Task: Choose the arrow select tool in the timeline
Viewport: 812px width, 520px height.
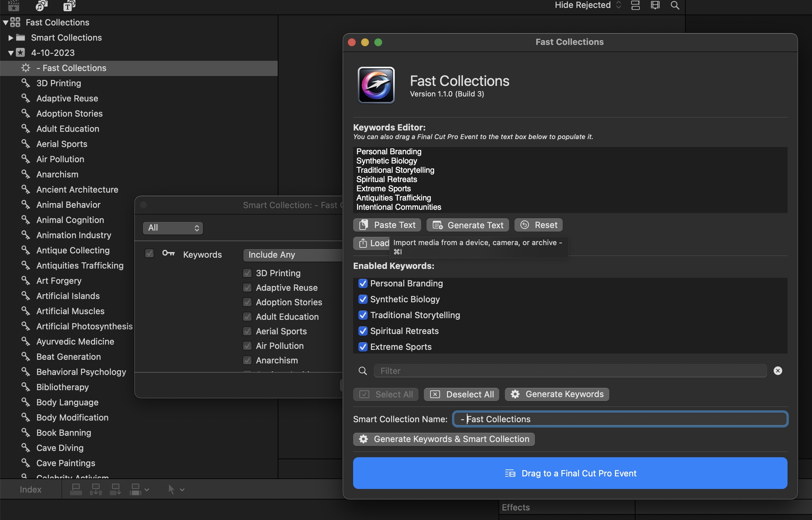Action: (171, 489)
